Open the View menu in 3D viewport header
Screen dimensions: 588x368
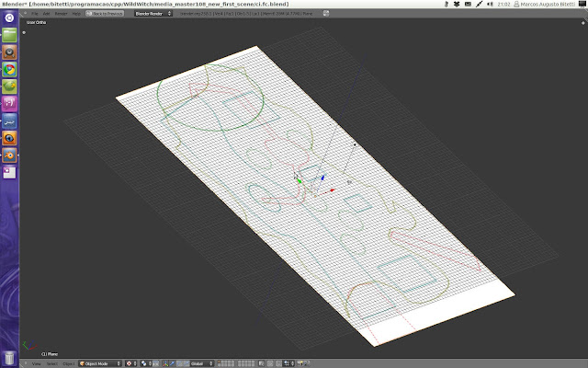click(x=36, y=363)
